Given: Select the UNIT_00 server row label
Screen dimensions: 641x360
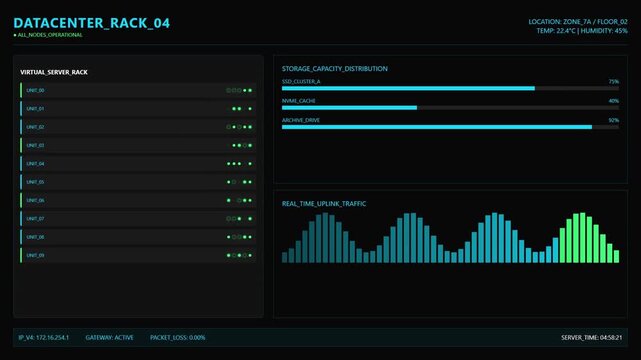Looking at the screenshot, I should 35,90.
